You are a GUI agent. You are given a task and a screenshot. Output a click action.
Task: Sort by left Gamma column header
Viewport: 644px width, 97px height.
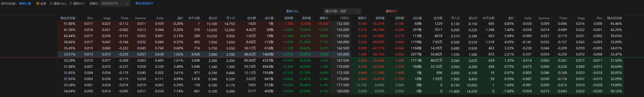(140, 18)
